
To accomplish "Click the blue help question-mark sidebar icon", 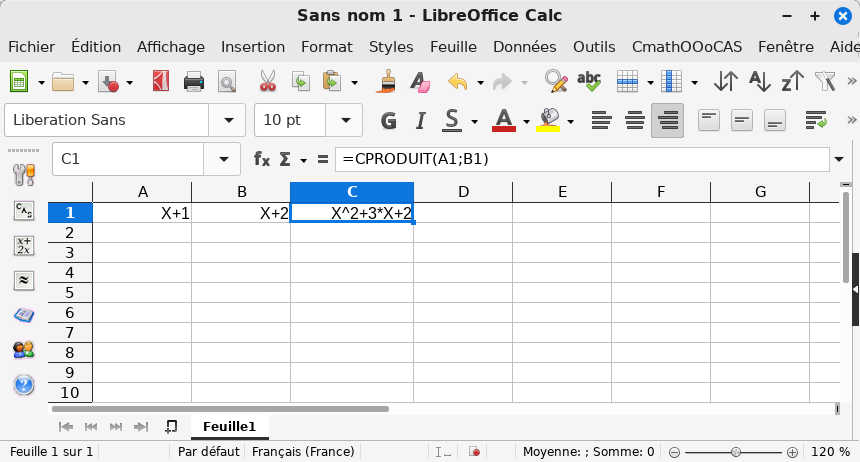I will tap(24, 385).
